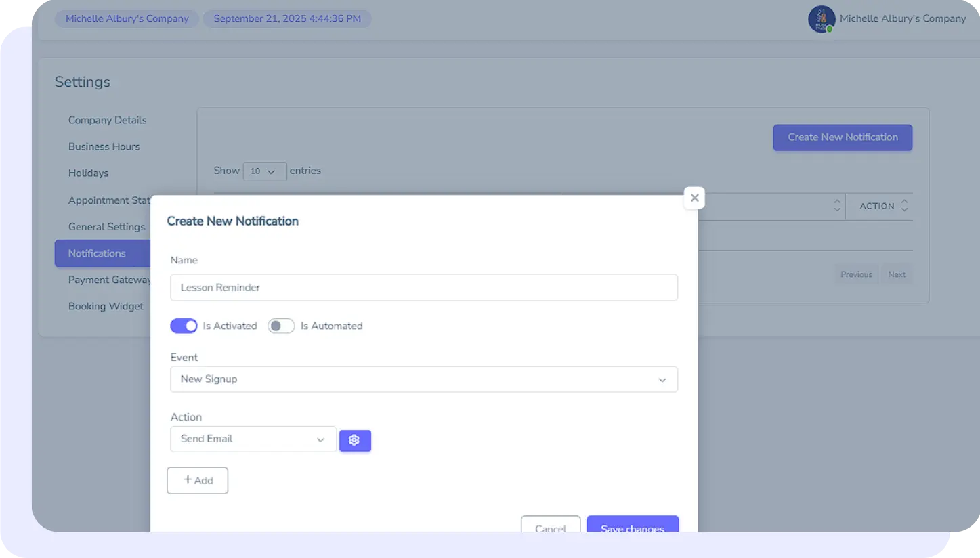Go to Next page of notifications
The width and height of the screenshot is (980, 558).
897,274
